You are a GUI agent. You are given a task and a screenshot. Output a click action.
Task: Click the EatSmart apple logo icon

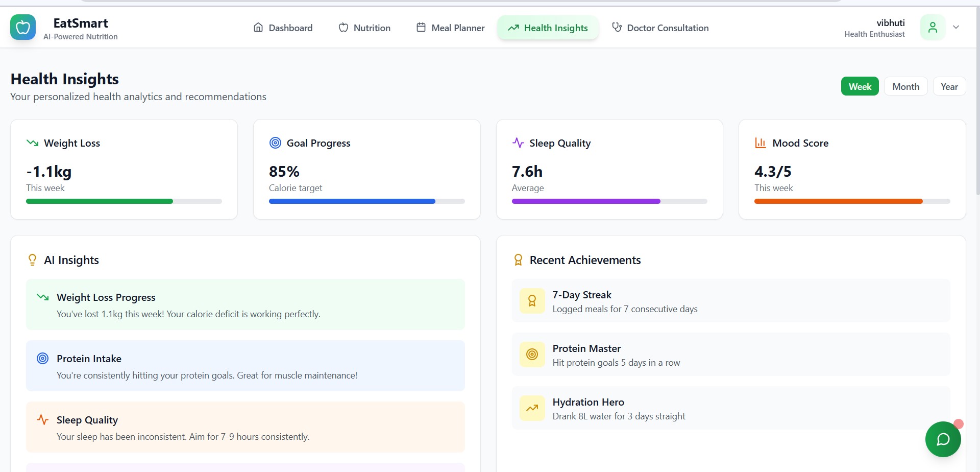tap(23, 27)
